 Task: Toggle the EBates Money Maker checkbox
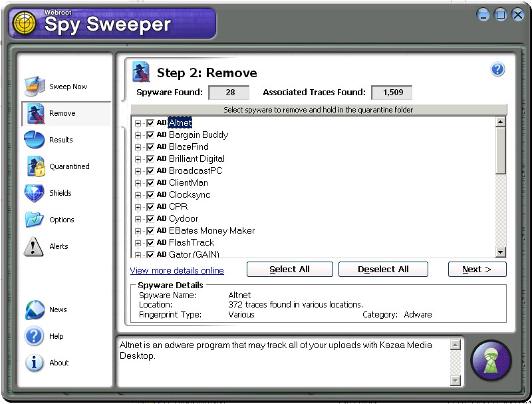150,231
